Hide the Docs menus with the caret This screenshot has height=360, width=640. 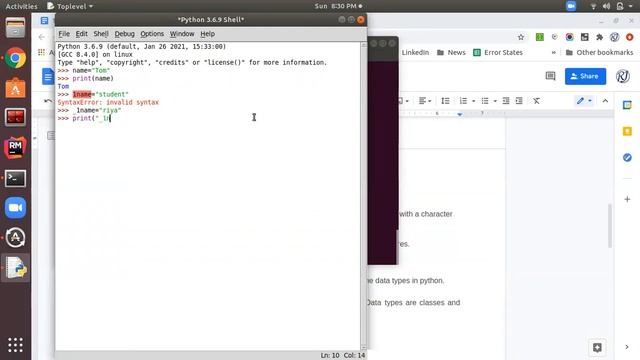click(605, 101)
